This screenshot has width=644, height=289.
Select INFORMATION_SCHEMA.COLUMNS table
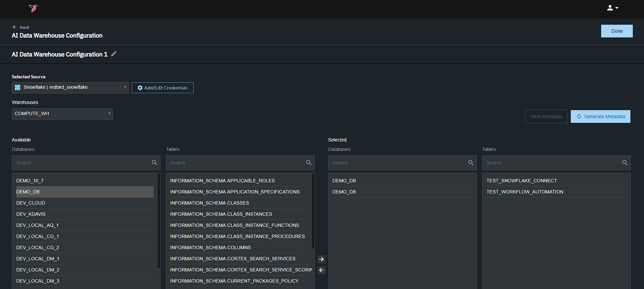coord(210,247)
